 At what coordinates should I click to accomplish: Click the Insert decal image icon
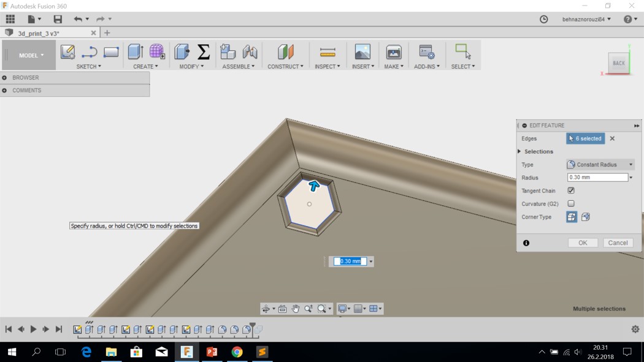362,52
